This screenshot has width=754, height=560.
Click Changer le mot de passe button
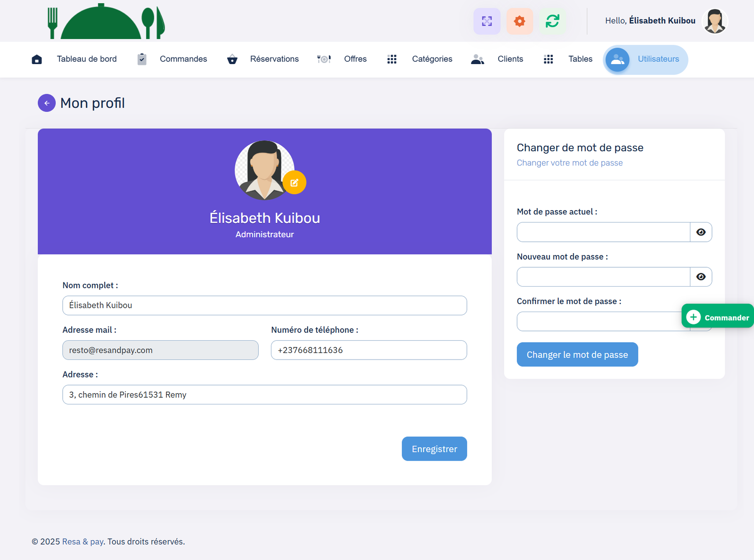[577, 354]
